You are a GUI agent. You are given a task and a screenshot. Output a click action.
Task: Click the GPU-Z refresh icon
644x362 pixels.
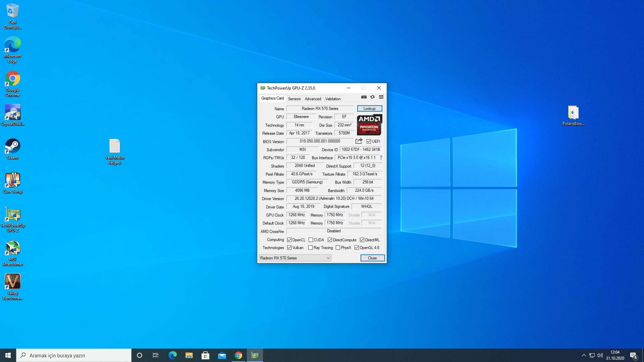(372, 97)
